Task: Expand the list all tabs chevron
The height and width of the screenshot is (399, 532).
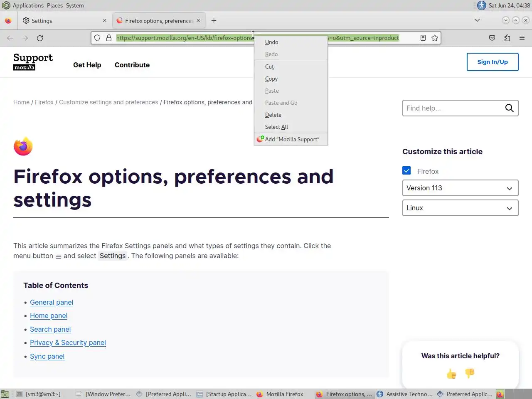Action: (477, 20)
